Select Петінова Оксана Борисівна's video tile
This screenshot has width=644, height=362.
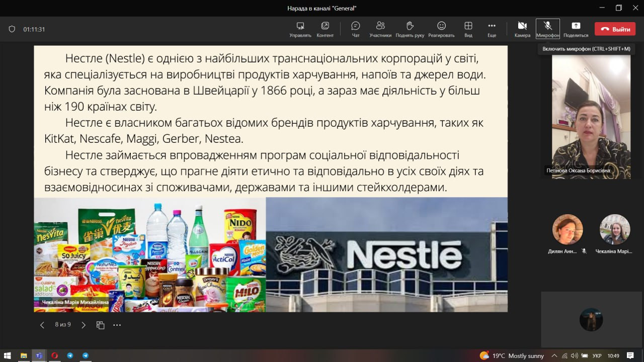(591, 117)
